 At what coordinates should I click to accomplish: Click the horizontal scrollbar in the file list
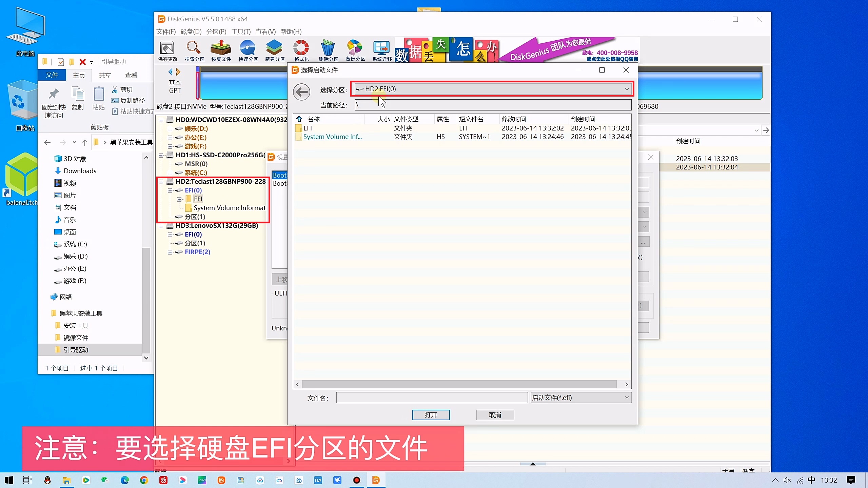[459, 384]
